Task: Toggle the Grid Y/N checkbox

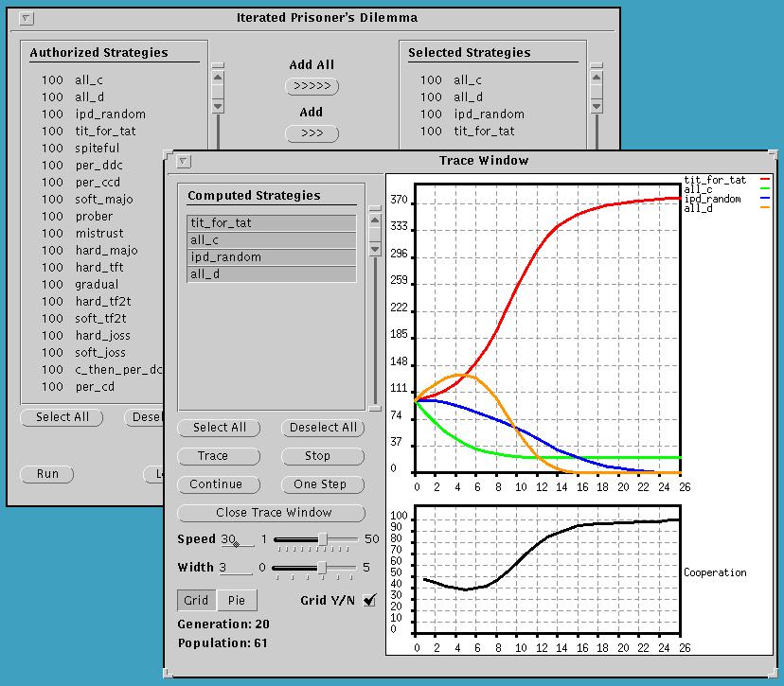Action: tap(369, 600)
